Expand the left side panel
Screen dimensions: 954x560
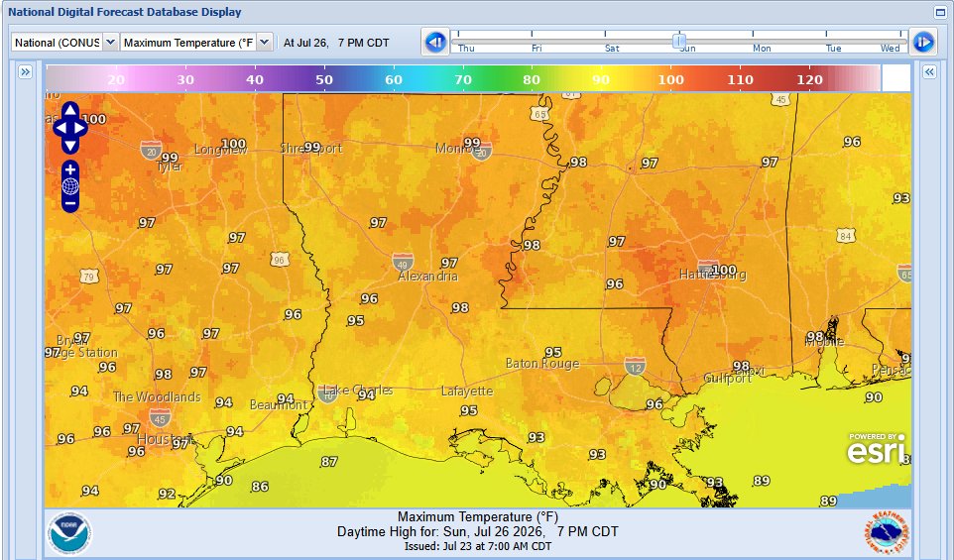25,72
